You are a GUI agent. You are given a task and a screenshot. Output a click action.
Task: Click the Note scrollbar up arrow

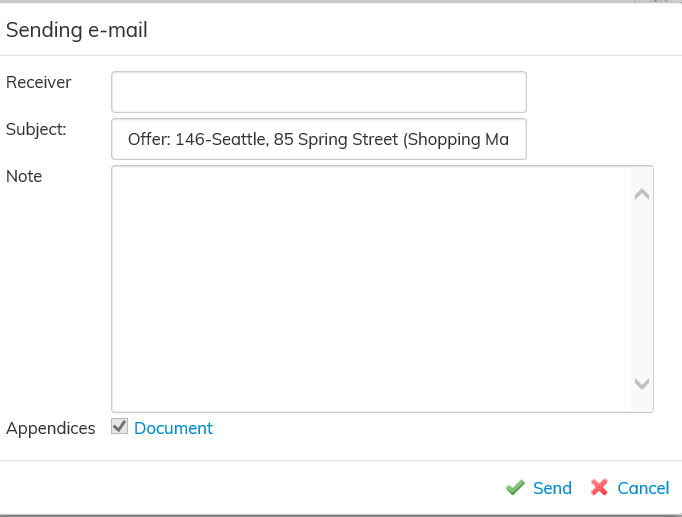[642, 194]
